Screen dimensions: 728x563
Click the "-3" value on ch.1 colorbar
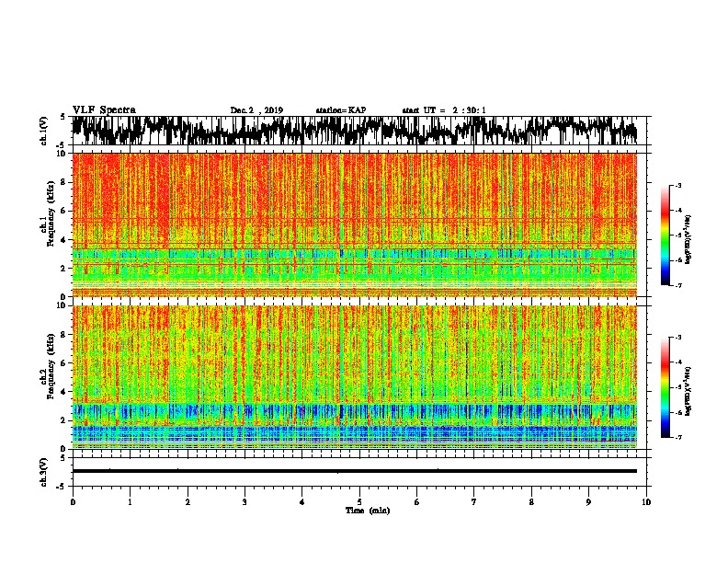(678, 185)
